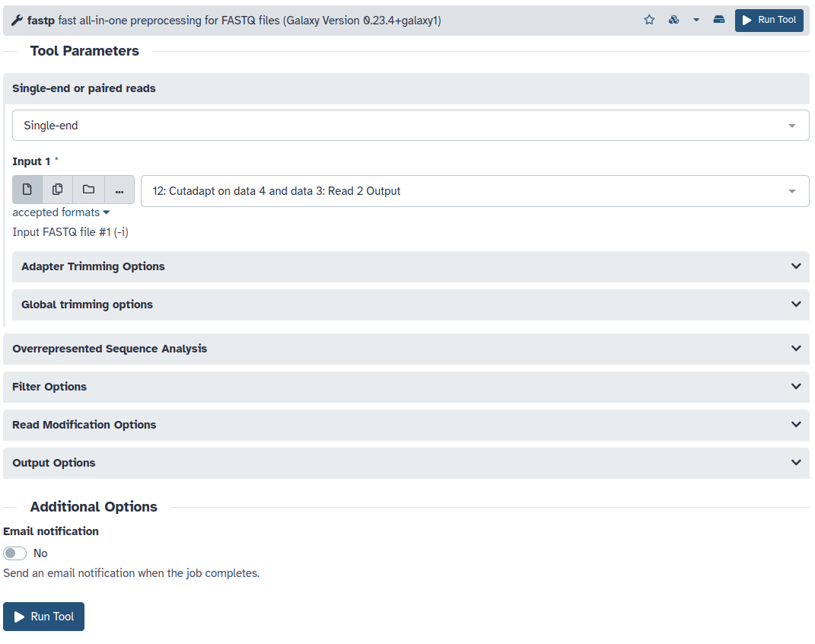Open the tool options caret menu in header
The height and width of the screenshot is (644, 815).
point(696,21)
